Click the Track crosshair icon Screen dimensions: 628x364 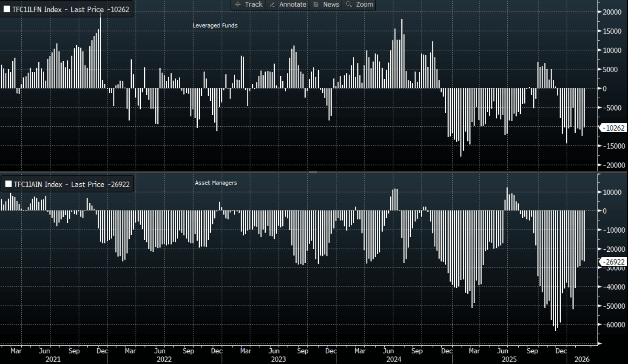coord(238,4)
